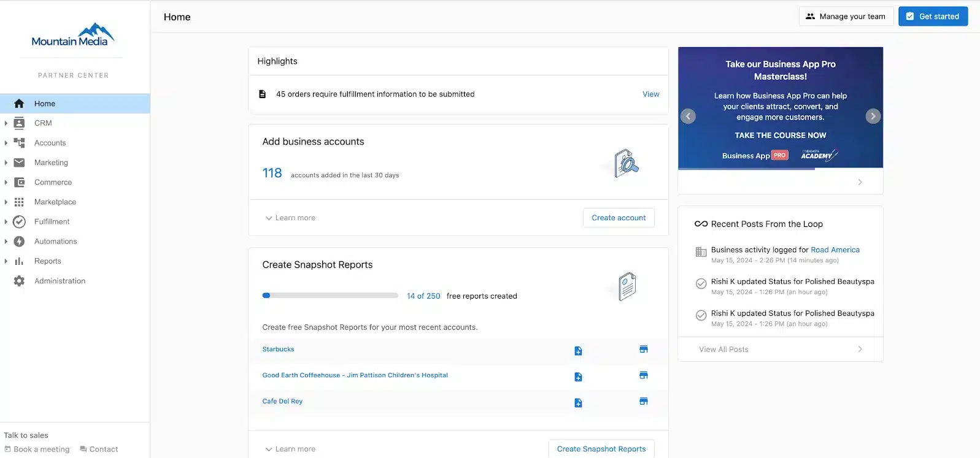This screenshot has height=458, width=980.
Task: Expand the Reports menu arrow
Action: point(6,261)
